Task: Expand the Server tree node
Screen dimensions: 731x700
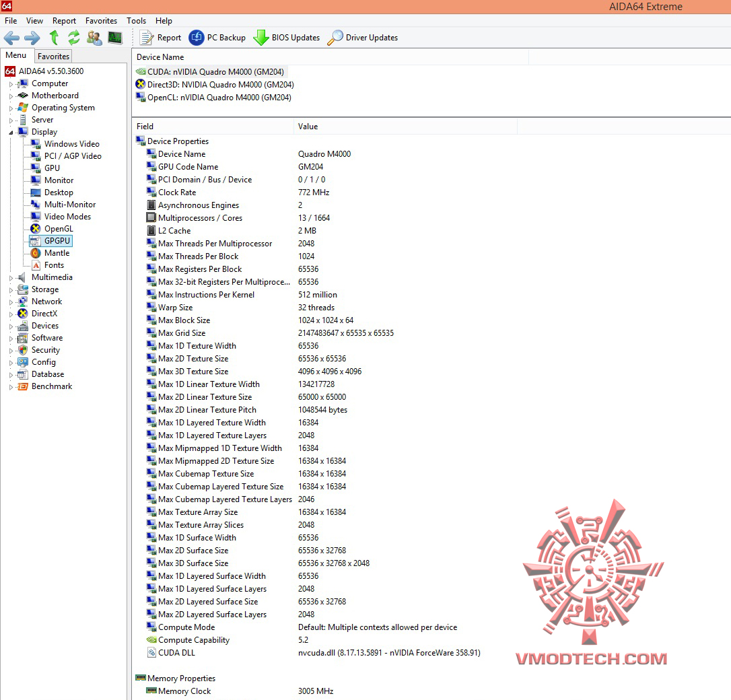Action: coord(11,120)
